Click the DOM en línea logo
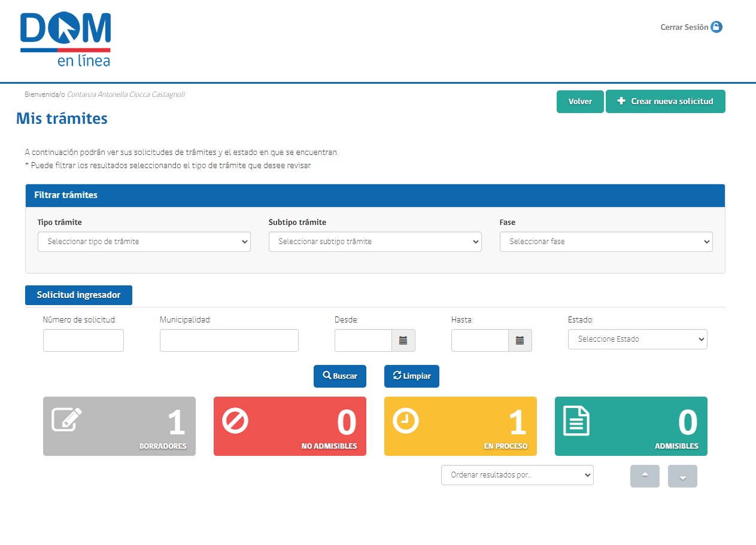756x545 pixels. coord(65,39)
